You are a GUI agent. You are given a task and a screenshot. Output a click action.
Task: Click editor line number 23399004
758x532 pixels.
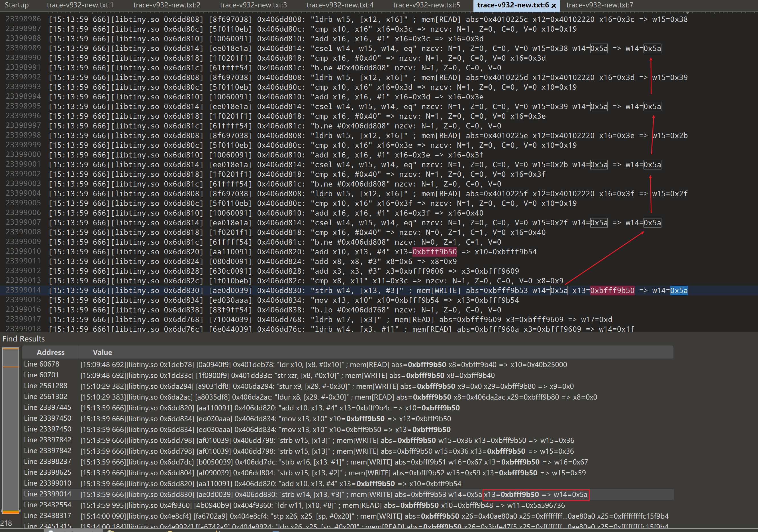pyautogui.click(x=23, y=193)
